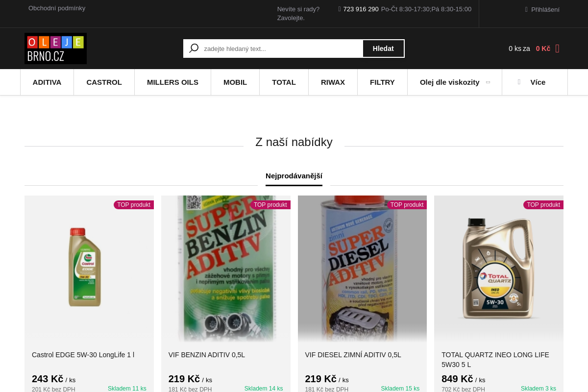The height and width of the screenshot is (392, 588).
Task: Open the ADITIVA menu category
Action: (47, 82)
